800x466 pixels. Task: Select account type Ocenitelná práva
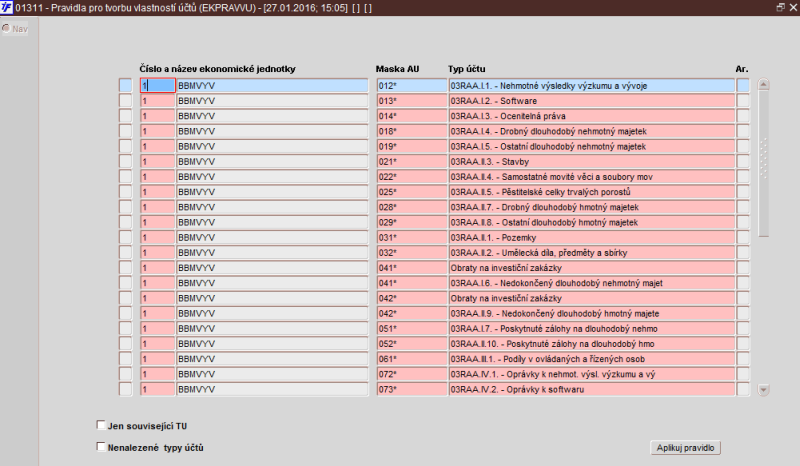(592, 116)
